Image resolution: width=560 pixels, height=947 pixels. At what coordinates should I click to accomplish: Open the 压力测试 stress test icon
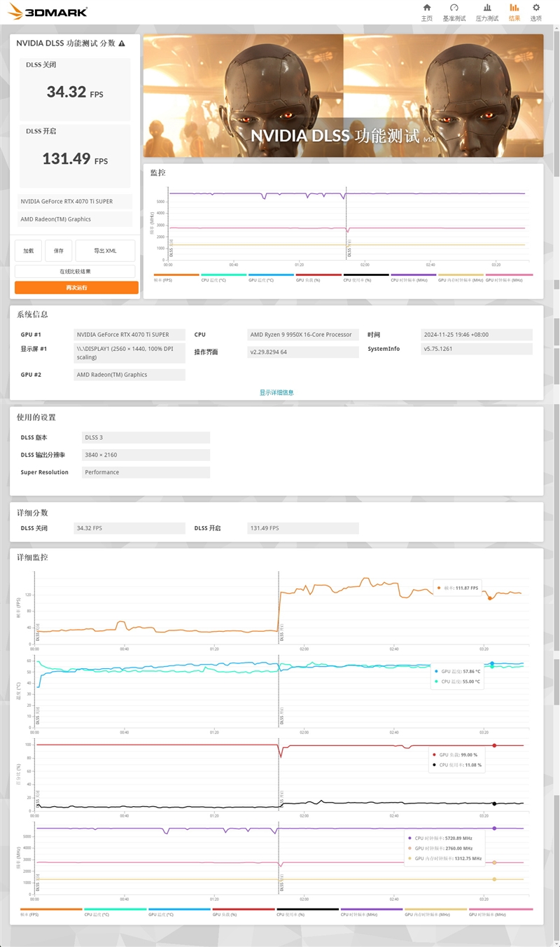486,11
